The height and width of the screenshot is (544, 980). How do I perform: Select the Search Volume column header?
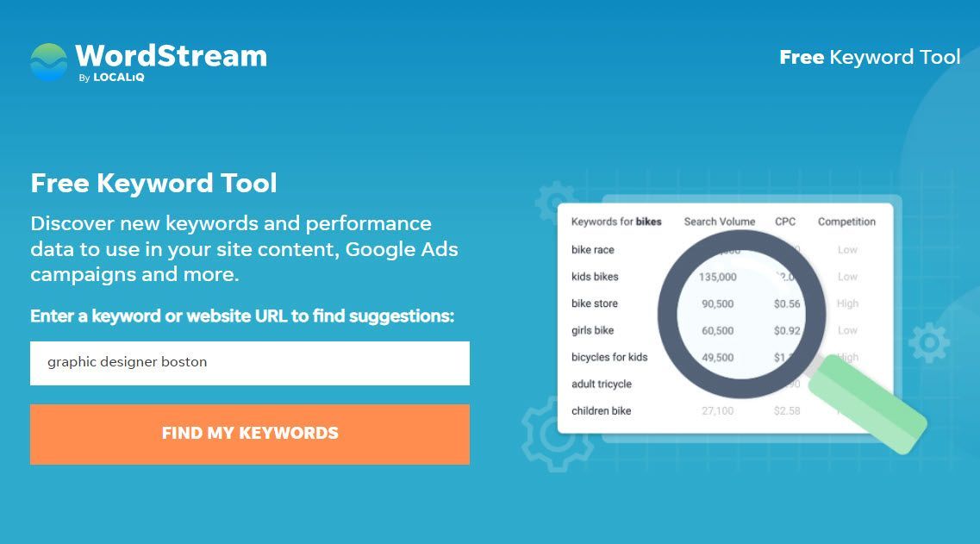pyautogui.click(x=720, y=222)
